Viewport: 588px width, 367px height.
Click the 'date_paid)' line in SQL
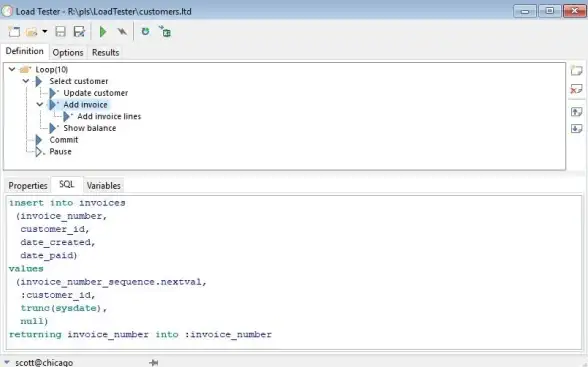tap(49, 255)
